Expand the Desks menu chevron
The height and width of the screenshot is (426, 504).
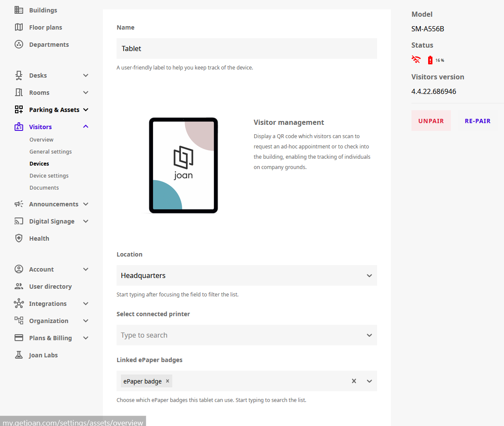pos(86,76)
